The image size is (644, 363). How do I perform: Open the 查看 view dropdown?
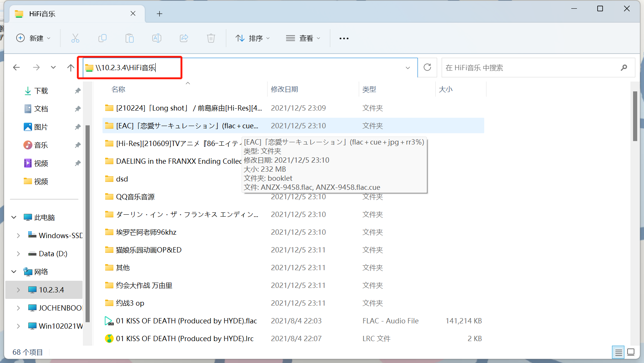[303, 38]
